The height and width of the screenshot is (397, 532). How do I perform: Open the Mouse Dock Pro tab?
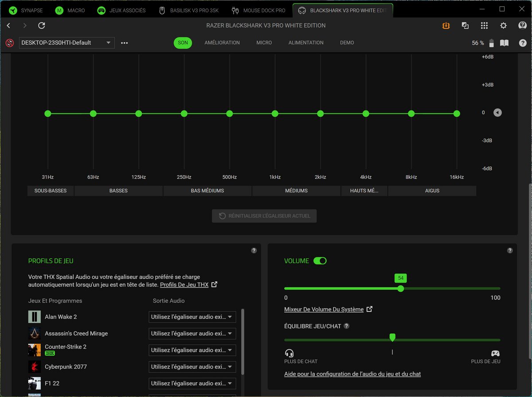[259, 10]
